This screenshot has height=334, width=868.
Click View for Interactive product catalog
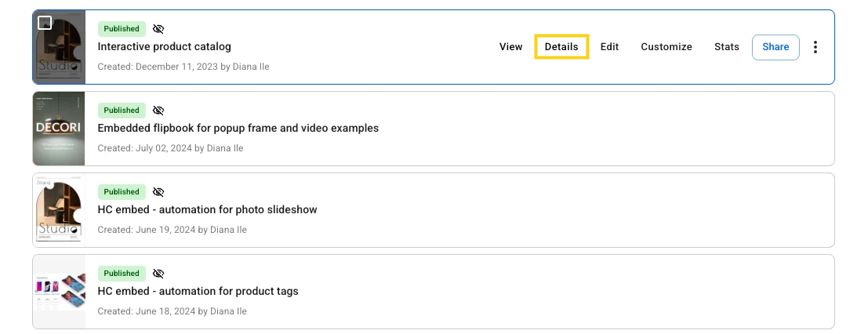pos(510,47)
